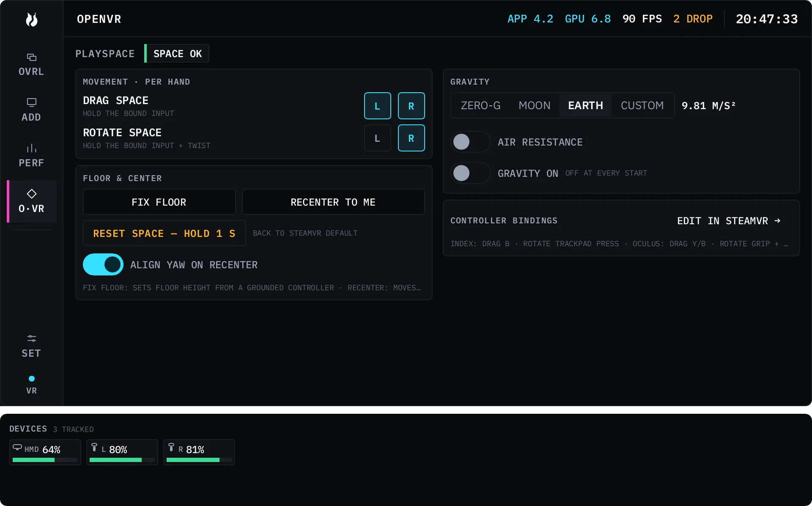Turn on the Gravity On switch
812x506 pixels.
(x=470, y=173)
